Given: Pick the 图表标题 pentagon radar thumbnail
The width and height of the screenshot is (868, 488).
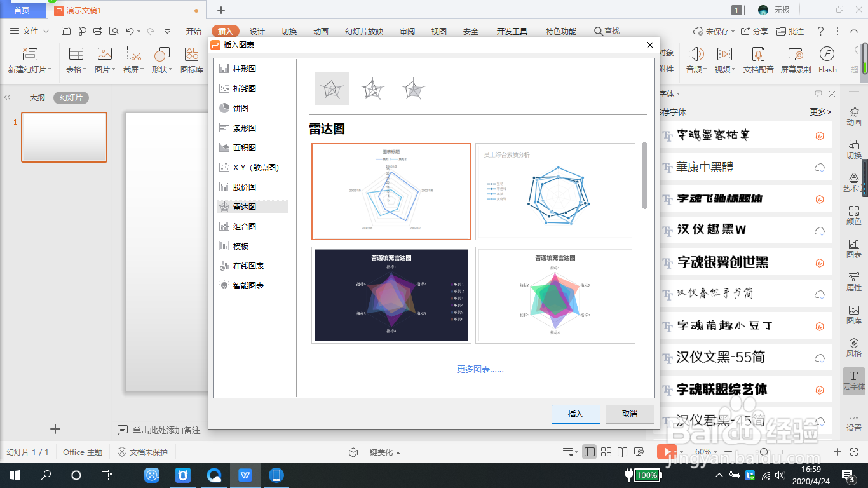Looking at the screenshot, I should (391, 191).
